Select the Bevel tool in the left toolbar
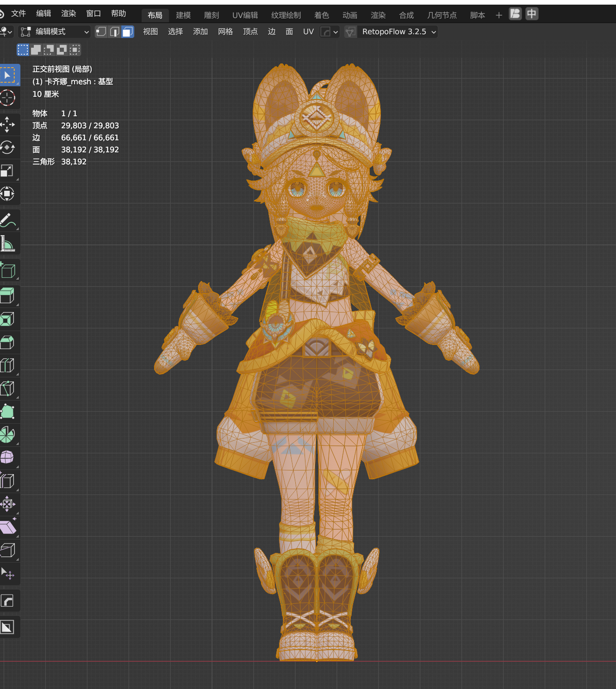Screen dimensions: 616x689 [x=7, y=342]
